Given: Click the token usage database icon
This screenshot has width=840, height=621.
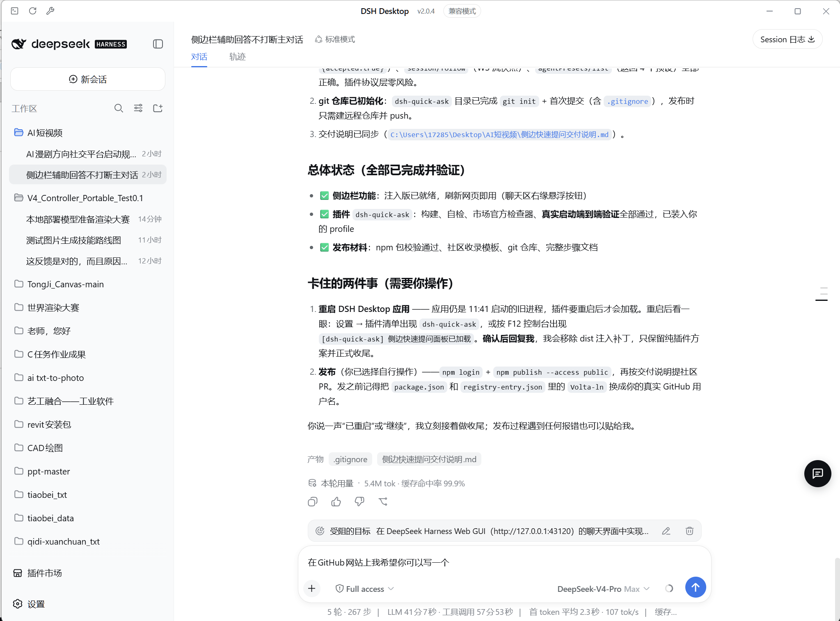Looking at the screenshot, I should pyautogui.click(x=312, y=483).
